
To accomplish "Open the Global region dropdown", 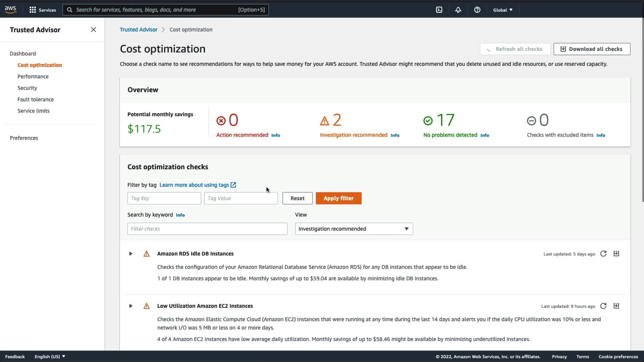I will [x=502, y=10].
